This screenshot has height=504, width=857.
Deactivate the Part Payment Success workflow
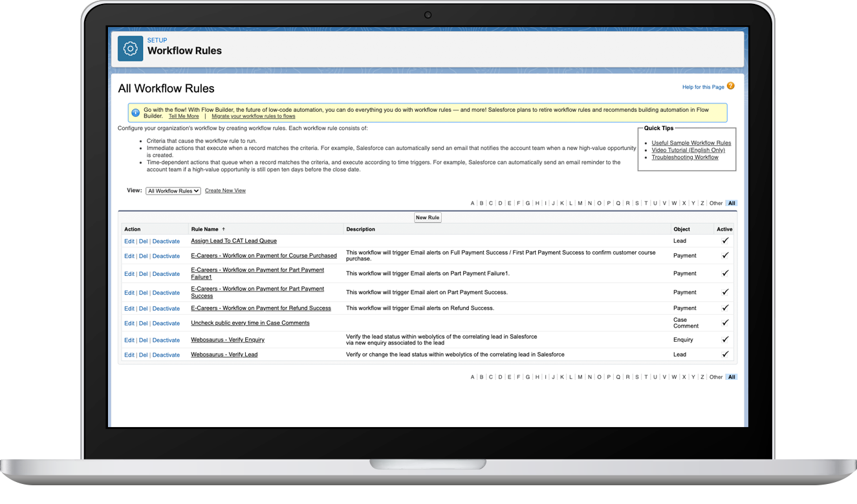coord(166,293)
